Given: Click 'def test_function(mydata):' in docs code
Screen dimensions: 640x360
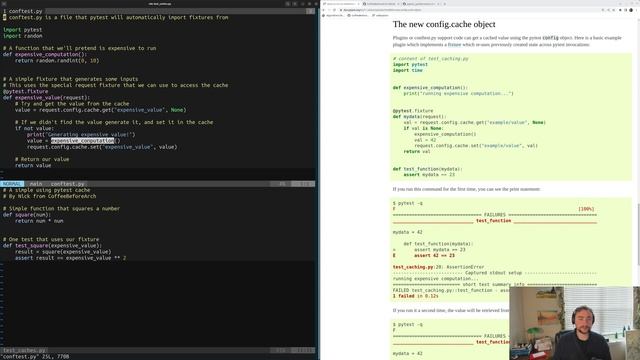Looking at the screenshot, I should 427,169.
